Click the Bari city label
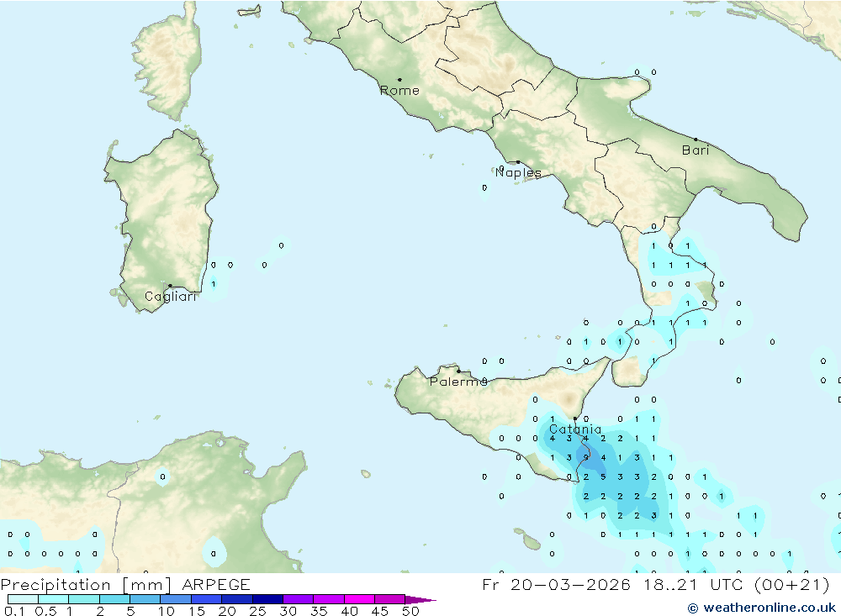The width and height of the screenshot is (841, 616). (696, 150)
